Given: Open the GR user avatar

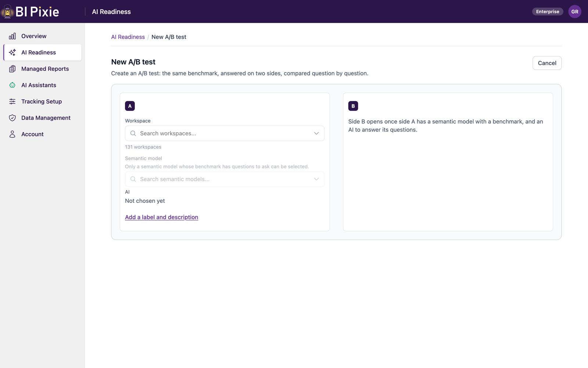Looking at the screenshot, I should [x=575, y=11].
